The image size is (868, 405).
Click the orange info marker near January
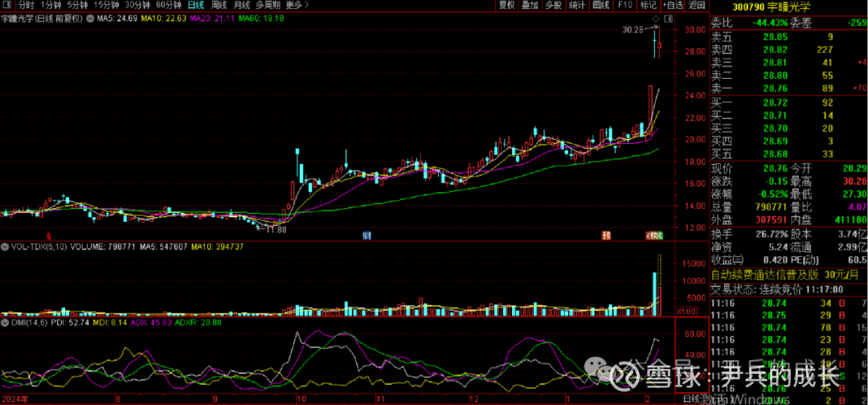click(x=607, y=235)
